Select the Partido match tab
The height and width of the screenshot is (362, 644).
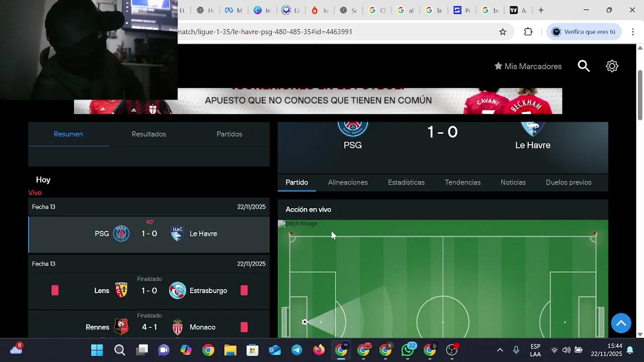(297, 183)
